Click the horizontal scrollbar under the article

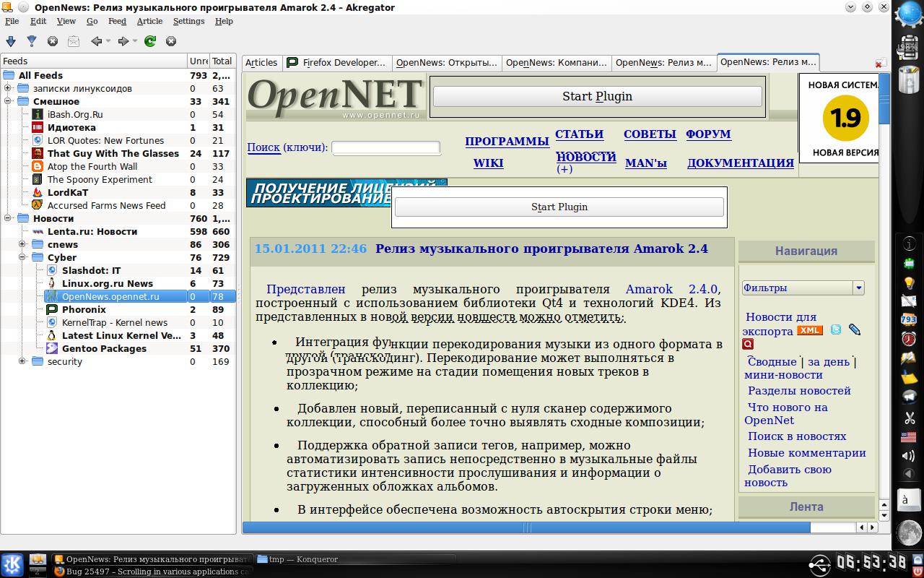(x=526, y=528)
